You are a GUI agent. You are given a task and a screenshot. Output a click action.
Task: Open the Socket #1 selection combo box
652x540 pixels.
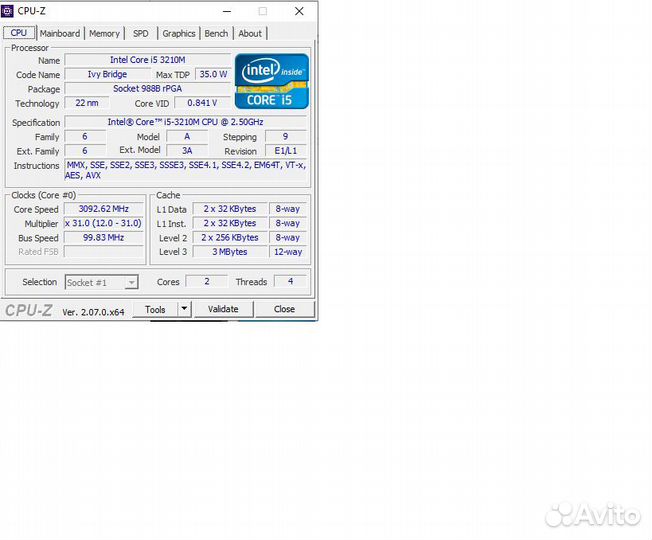101,282
